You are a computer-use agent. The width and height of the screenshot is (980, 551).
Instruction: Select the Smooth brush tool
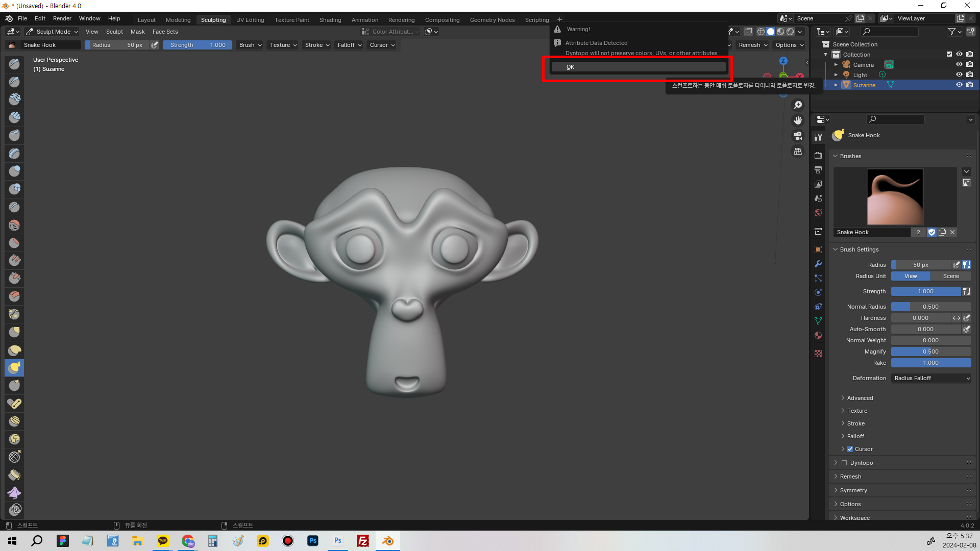(14, 225)
